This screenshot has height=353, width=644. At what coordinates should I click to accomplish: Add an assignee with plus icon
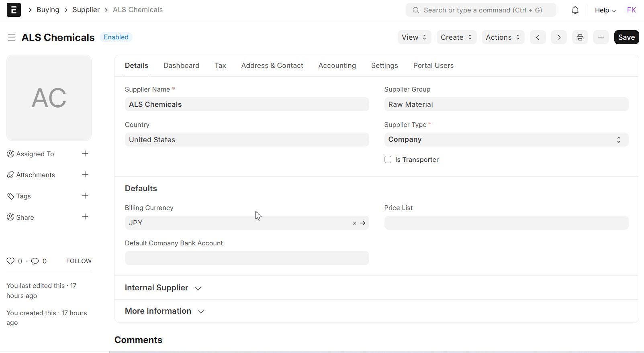pos(85,154)
